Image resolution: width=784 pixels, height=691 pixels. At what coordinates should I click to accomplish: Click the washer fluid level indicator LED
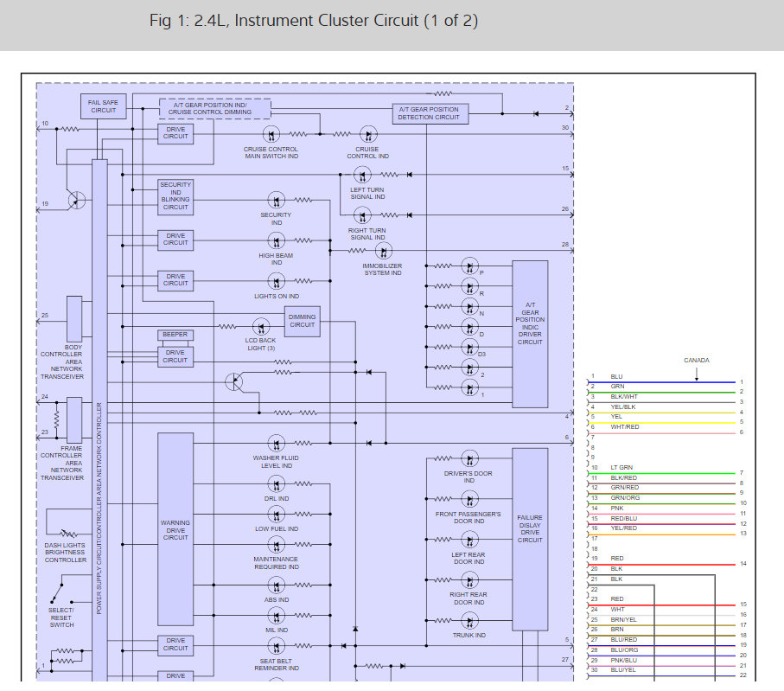point(276,444)
